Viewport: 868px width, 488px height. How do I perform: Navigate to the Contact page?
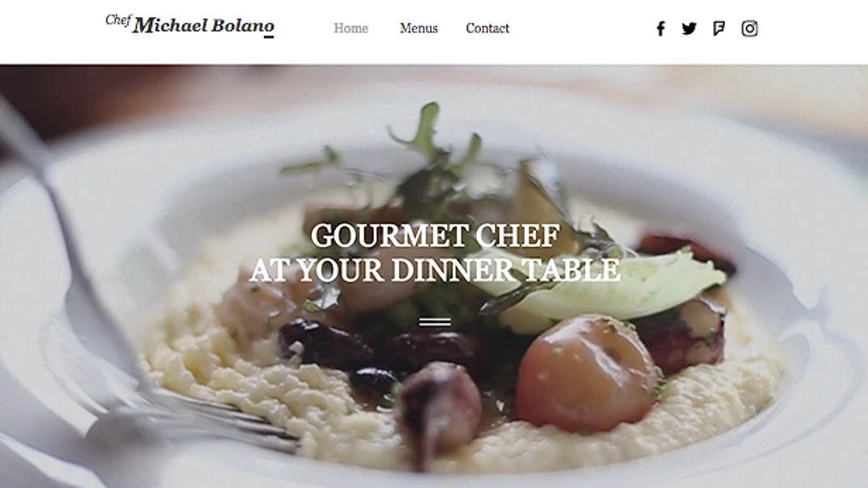tap(487, 28)
